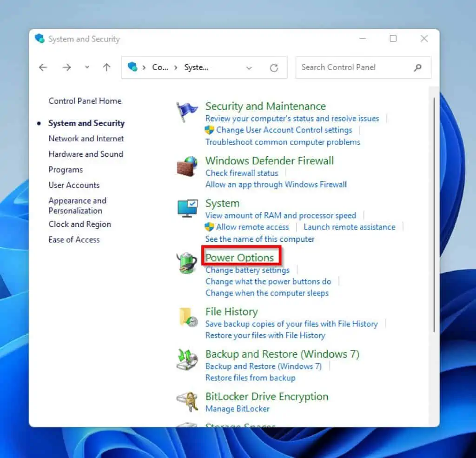Switch to the Network and Internet category
Viewport: 476px width, 458px height.
(x=86, y=139)
